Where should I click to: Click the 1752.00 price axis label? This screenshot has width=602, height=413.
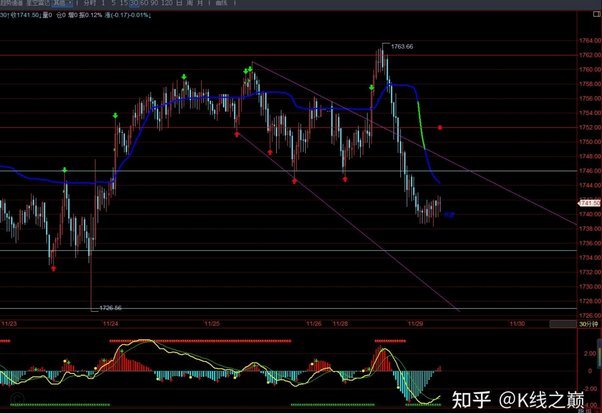tap(590, 127)
